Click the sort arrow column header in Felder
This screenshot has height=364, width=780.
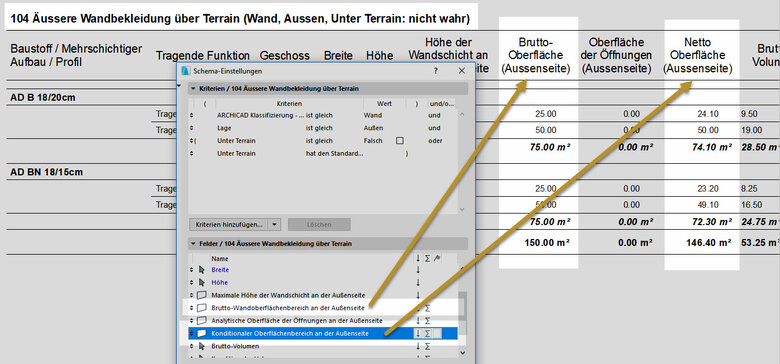coord(418,259)
